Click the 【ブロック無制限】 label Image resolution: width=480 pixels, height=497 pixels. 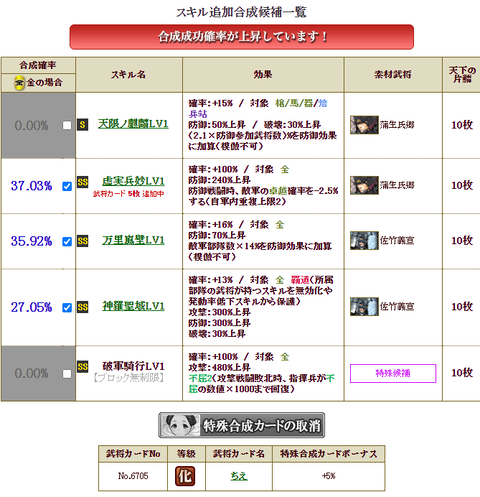(x=129, y=378)
